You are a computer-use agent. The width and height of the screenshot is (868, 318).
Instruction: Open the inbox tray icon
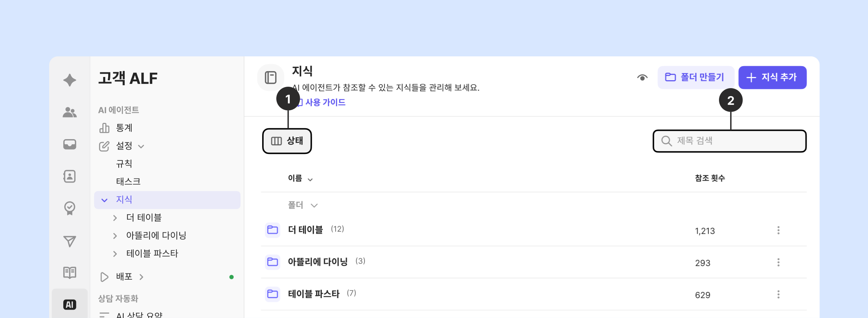pyautogui.click(x=69, y=144)
